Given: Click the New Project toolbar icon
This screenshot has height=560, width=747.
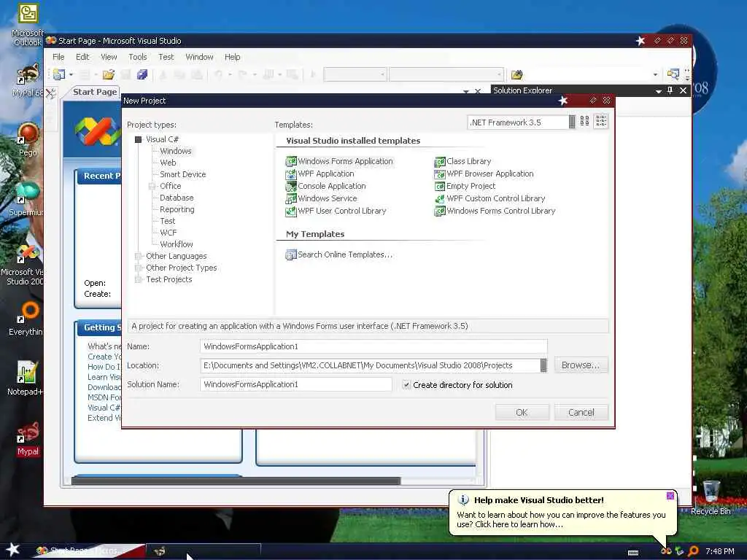Looking at the screenshot, I should (x=59, y=74).
